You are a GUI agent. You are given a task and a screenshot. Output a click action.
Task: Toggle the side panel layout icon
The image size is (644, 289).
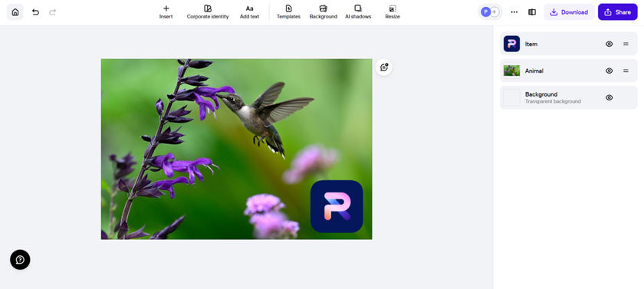pos(532,12)
